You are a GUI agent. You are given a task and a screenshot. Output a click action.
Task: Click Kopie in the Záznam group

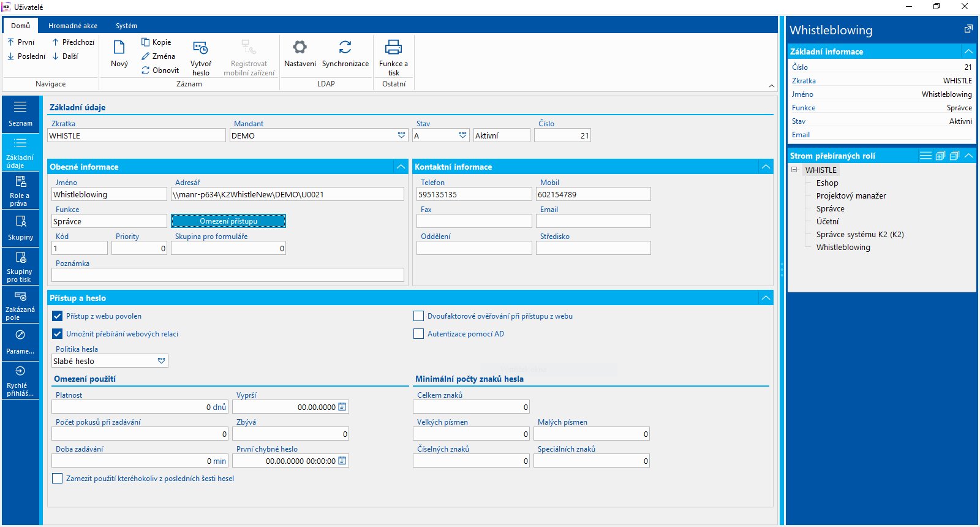click(x=156, y=42)
